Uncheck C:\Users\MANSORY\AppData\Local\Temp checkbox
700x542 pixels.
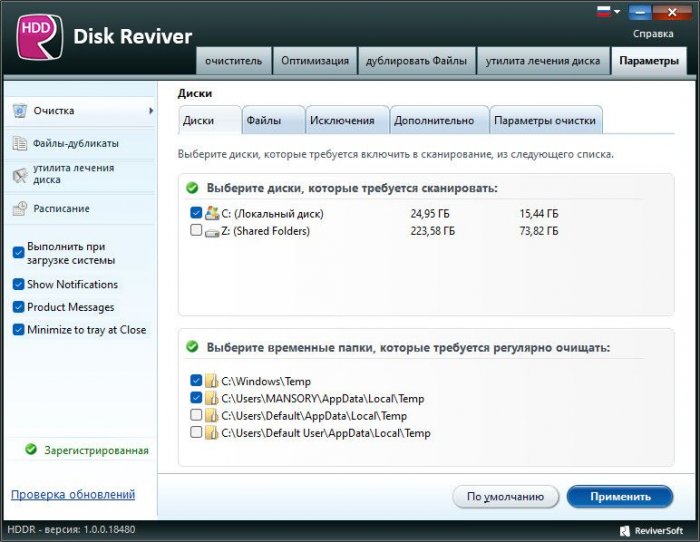pos(196,397)
